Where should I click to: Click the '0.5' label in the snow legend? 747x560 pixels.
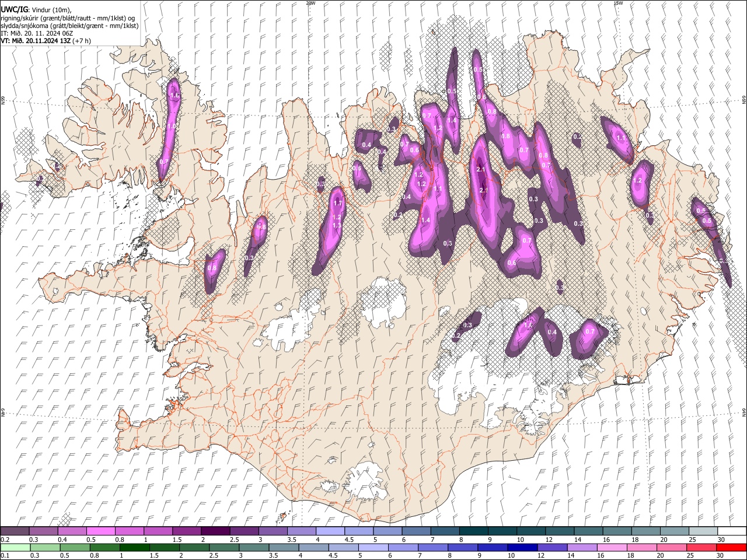pyautogui.click(x=91, y=540)
